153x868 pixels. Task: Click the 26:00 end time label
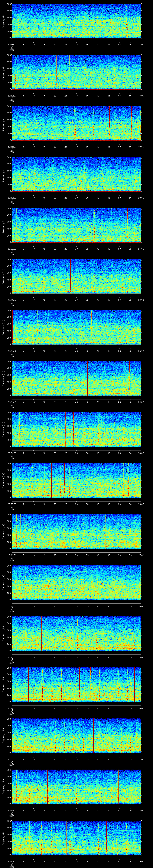(141, 504)
